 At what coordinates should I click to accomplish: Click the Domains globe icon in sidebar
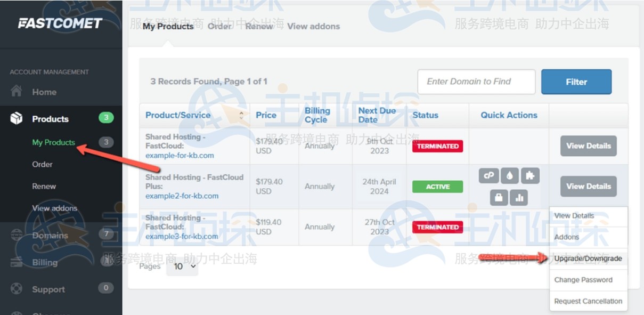coord(17,235)
